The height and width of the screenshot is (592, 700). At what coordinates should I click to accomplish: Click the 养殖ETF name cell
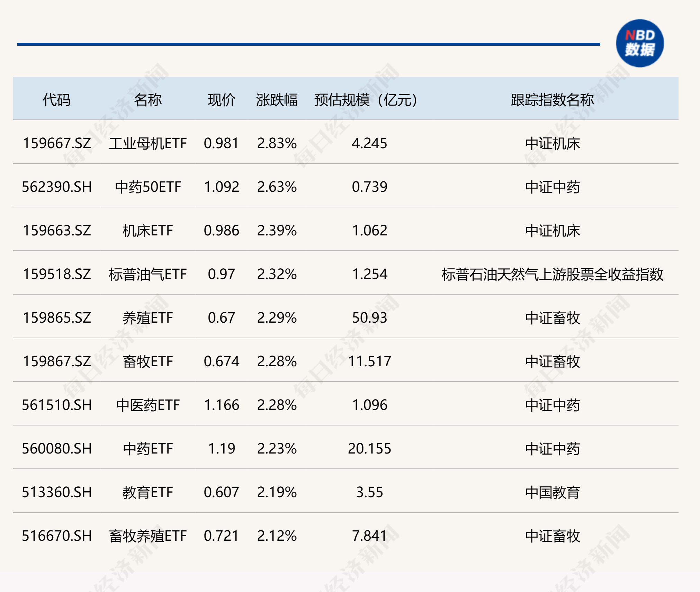click(x=148, y=318)
